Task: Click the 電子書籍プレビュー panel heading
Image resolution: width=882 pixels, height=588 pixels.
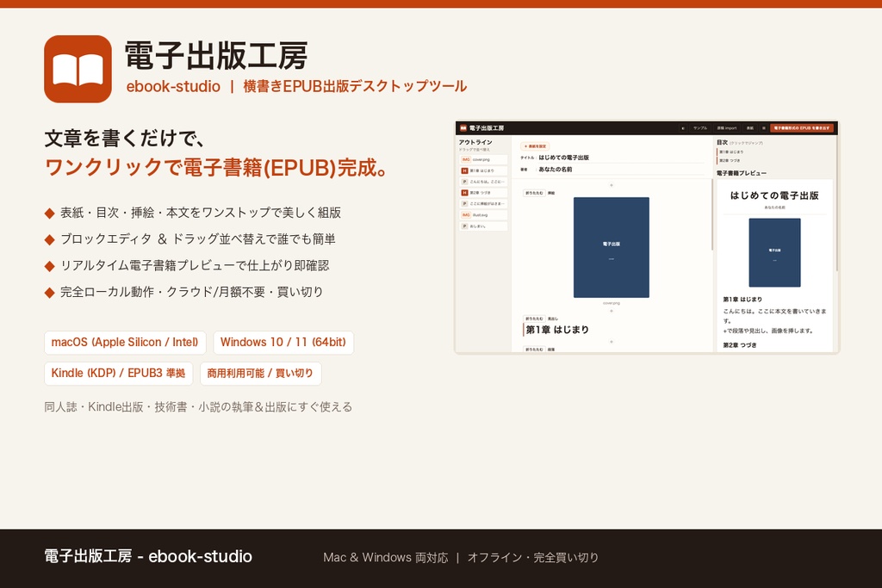Action: pyautogui.click(x=742, y=173)
